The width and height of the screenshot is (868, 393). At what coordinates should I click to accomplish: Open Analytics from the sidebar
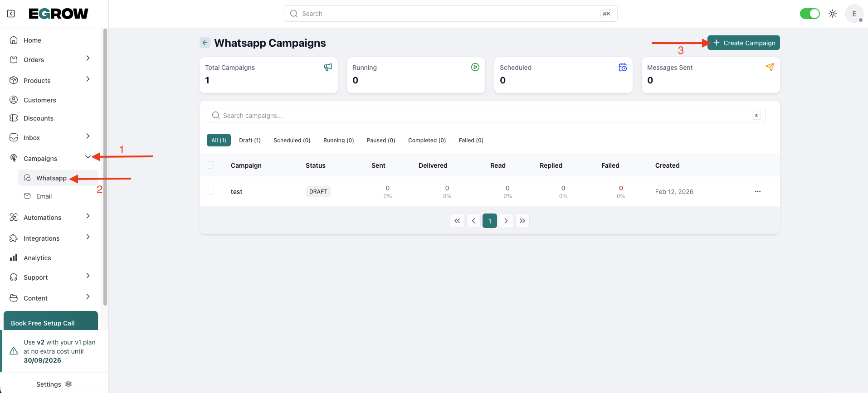(x=37, y=258)
